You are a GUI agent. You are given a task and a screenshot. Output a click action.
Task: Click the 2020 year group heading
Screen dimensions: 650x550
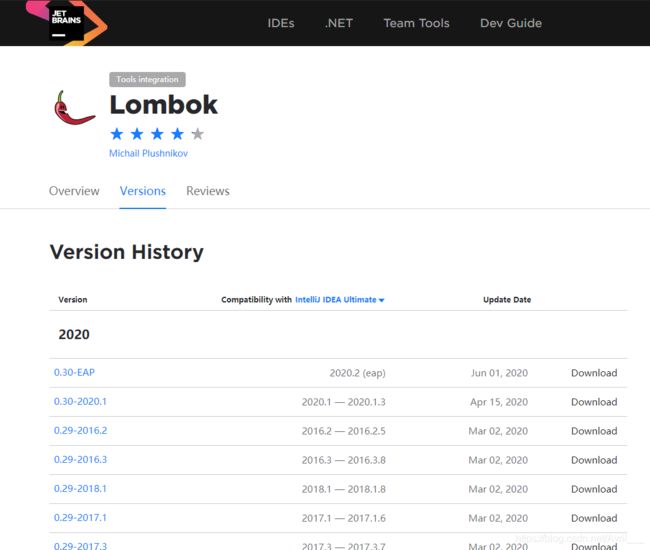(x=74, y=334)
